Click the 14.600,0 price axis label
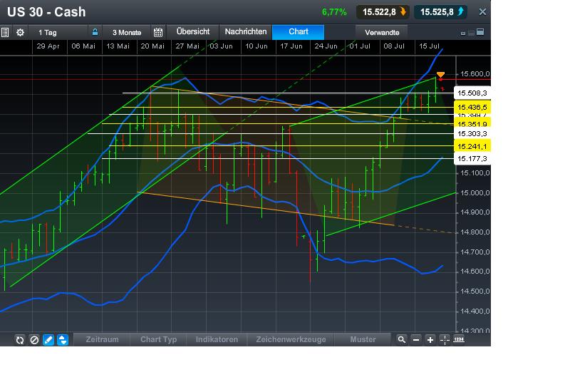The width and height of the screenshot is (570, 392). [475, 272]
